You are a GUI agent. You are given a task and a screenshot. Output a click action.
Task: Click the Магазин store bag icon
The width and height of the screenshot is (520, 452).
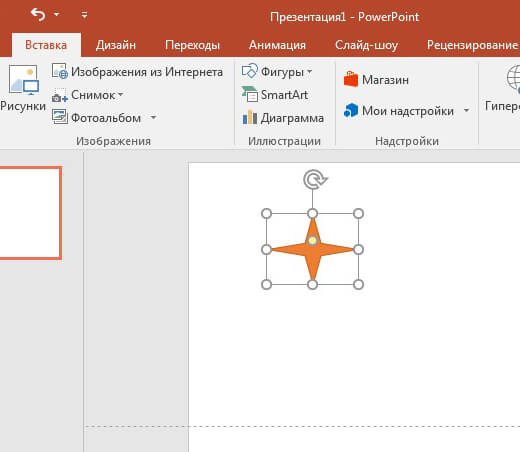351,79
